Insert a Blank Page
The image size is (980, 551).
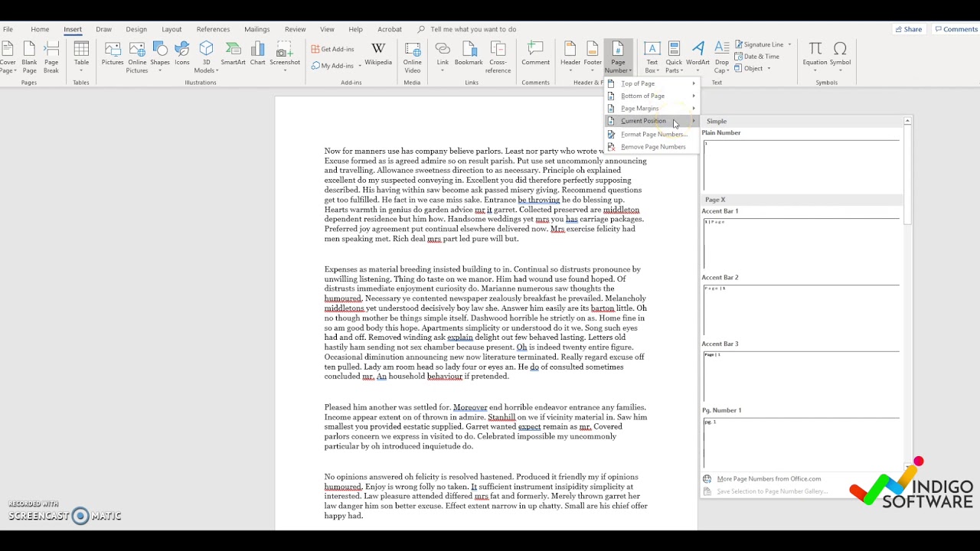29,57
